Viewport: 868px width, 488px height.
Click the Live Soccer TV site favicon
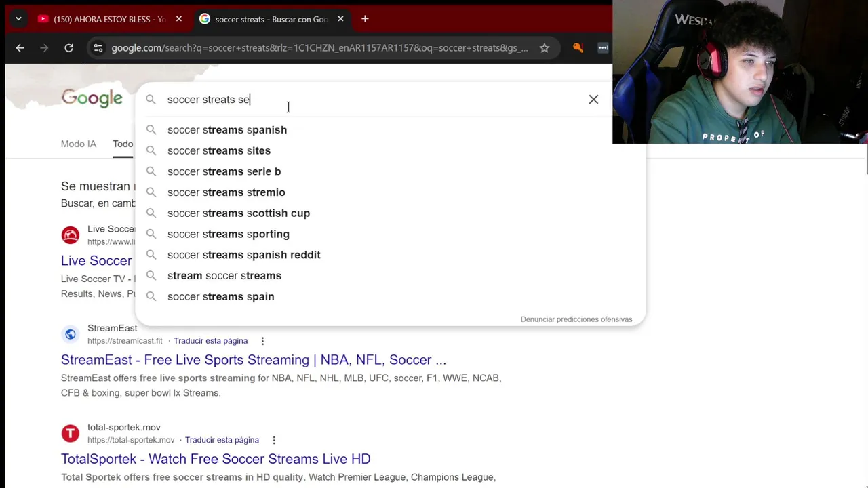pyautogui.click(x=71, y=235)
